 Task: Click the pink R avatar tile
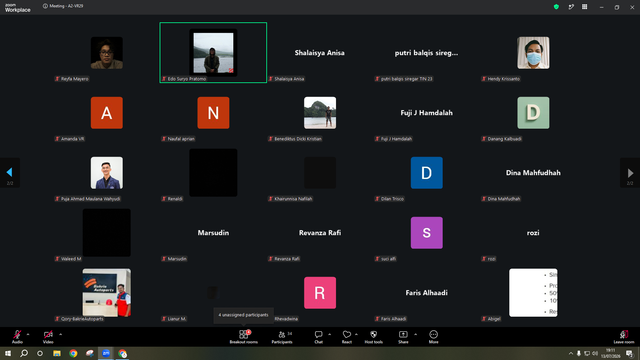click(320, 293)
